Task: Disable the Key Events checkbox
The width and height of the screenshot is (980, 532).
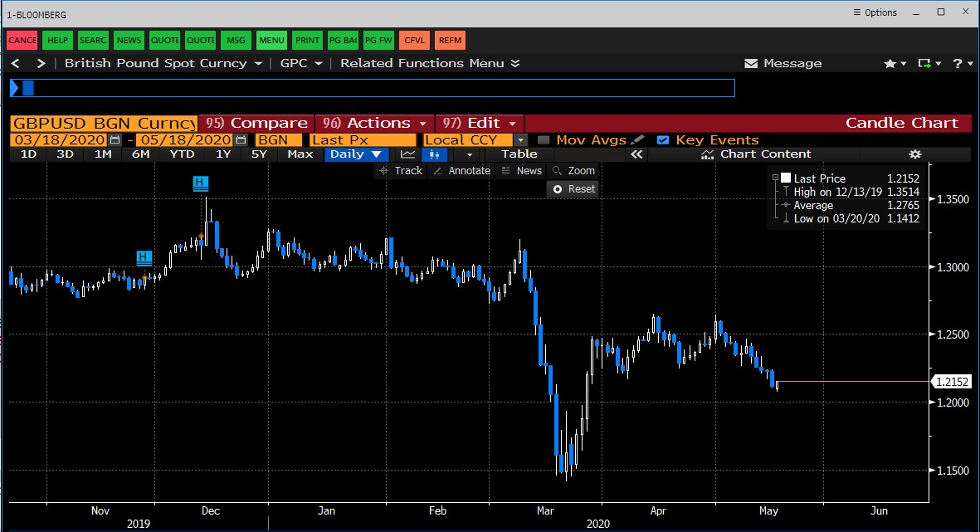Action: click(x=663, y=139)
